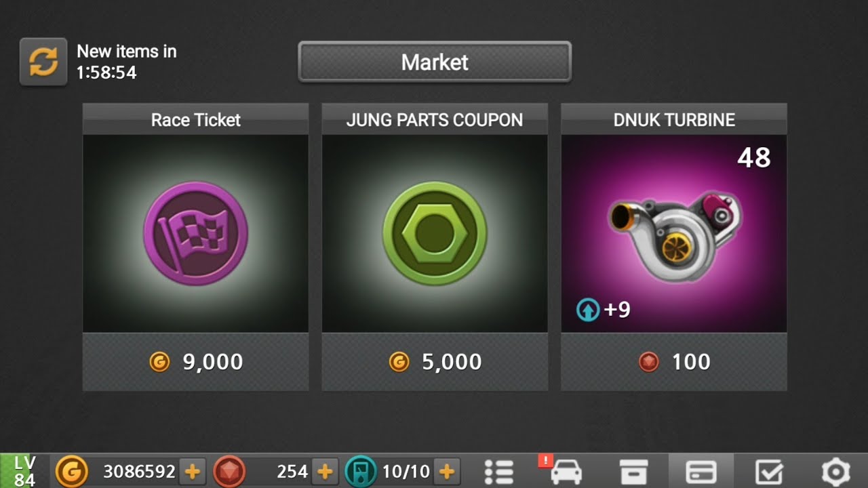Screen dimensions: 868x488
Task: Select the green hex nut coupon item
Action: tap(435, 233)
